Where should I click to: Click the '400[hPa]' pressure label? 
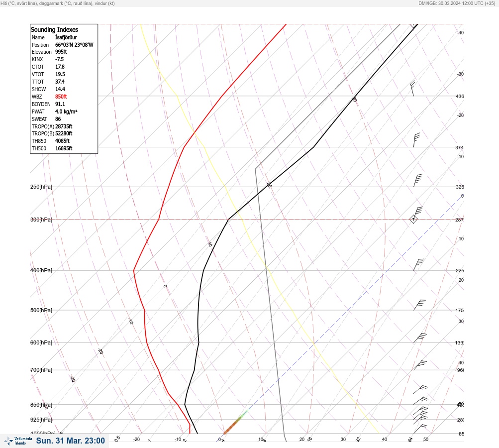pyautogui.click(x=41, y=270)
